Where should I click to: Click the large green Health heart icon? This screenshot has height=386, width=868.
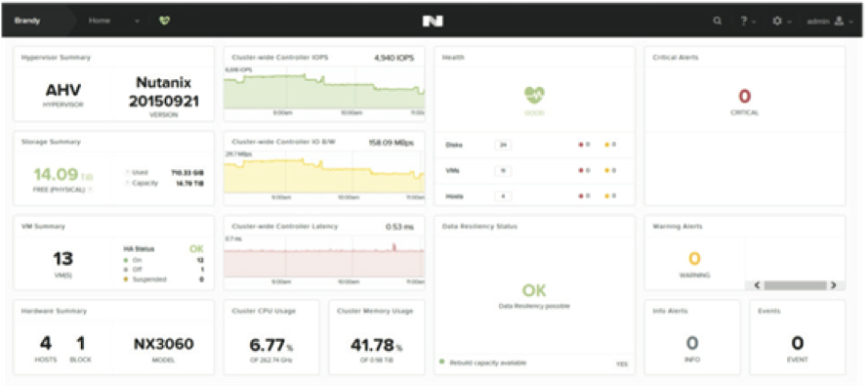535,96
